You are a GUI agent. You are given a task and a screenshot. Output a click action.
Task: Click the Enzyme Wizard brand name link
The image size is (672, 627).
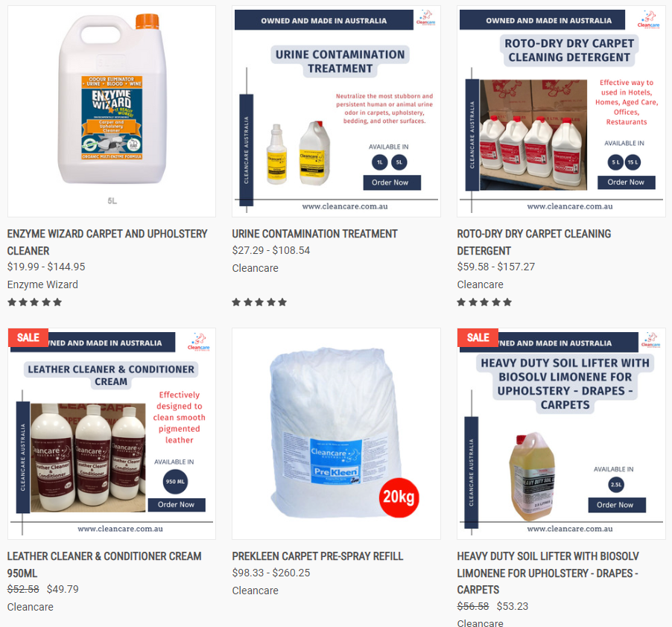[x=43, y=284]
